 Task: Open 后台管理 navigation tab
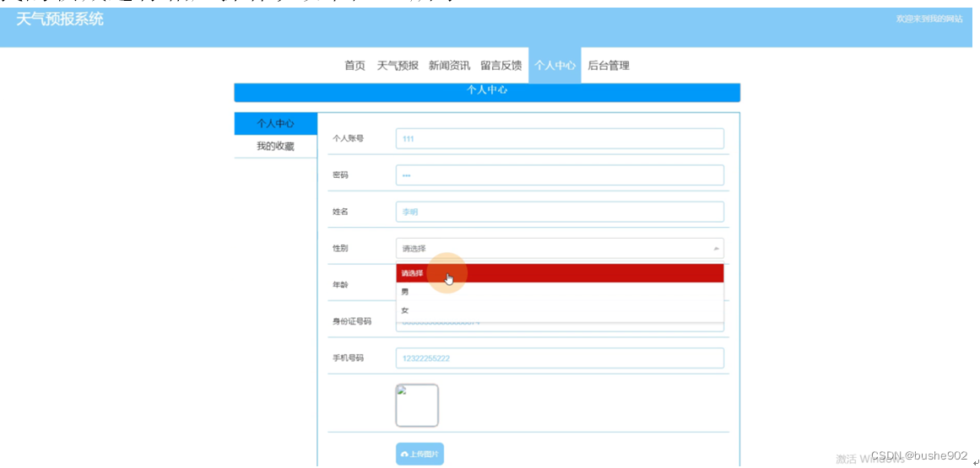(x=609, y=66)
